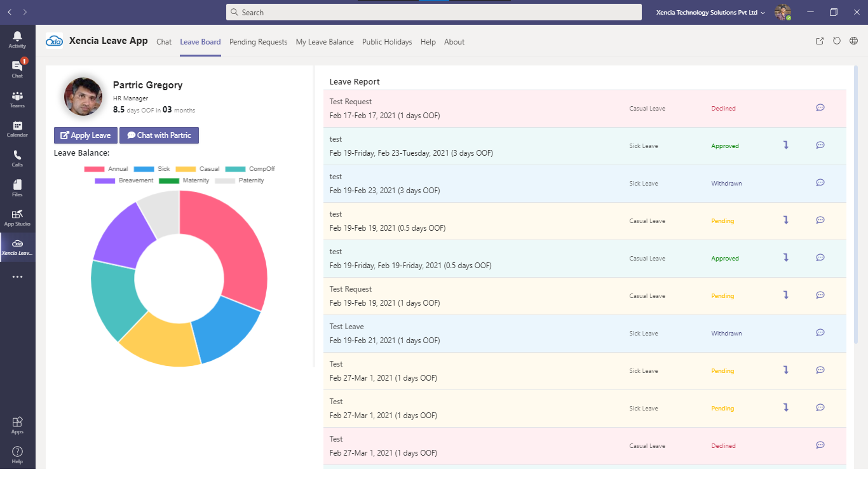The width and height of the screenshot is (868, 488).
Task: Open the comment bubble on the Declined Test Request
Action: (820, 107)
